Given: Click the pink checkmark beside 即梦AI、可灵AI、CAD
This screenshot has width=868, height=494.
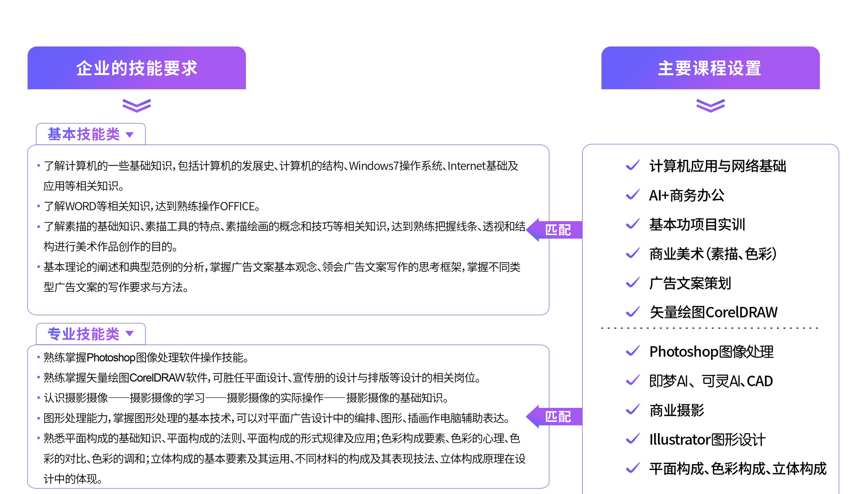Looking at the screenshot, I should point(633,380).
